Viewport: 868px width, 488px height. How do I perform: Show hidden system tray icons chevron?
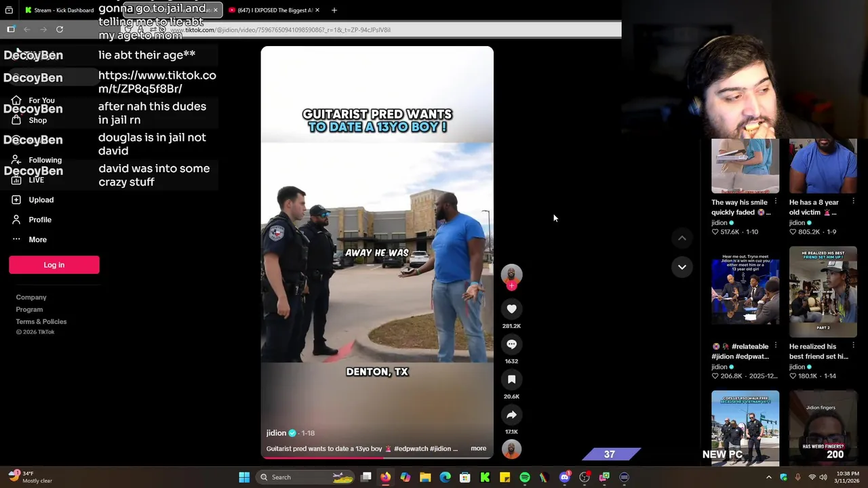pyautogui.click(x=768, y=477)
